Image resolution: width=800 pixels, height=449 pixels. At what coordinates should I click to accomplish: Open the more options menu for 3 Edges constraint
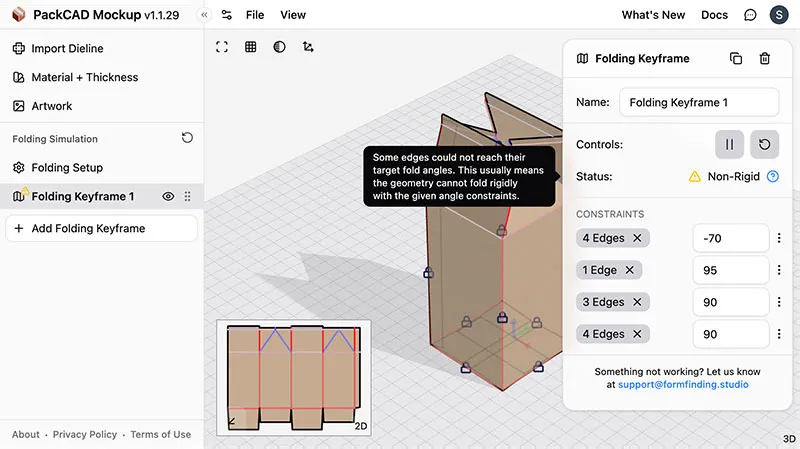click(x=779, y=302)
